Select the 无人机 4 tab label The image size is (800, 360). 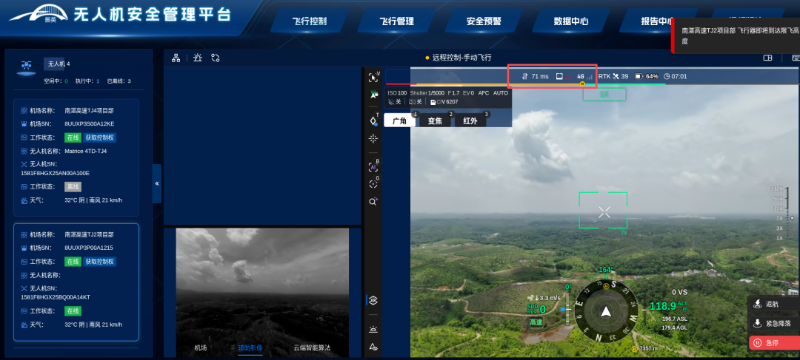(x=59, y=64)
